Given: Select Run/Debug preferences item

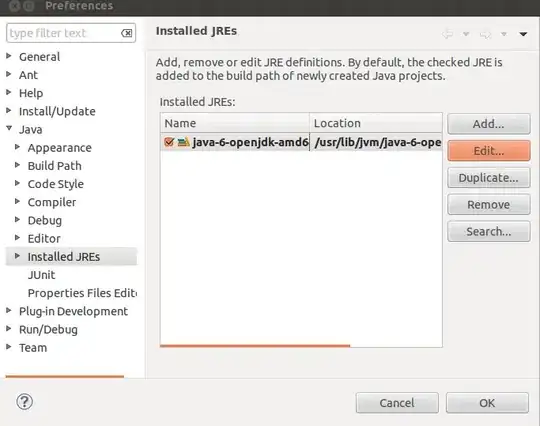Looking at the screenshot, I should click(48, 330).
